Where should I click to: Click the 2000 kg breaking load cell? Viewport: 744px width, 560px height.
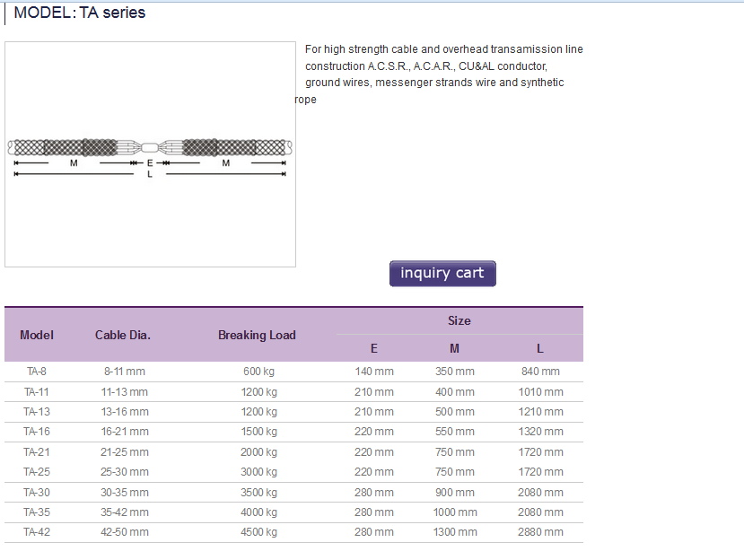point(258,452)
